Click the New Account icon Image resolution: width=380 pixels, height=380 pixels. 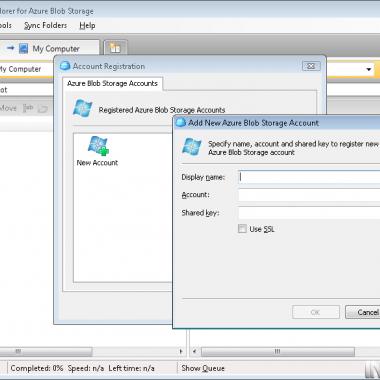[98, 146]
